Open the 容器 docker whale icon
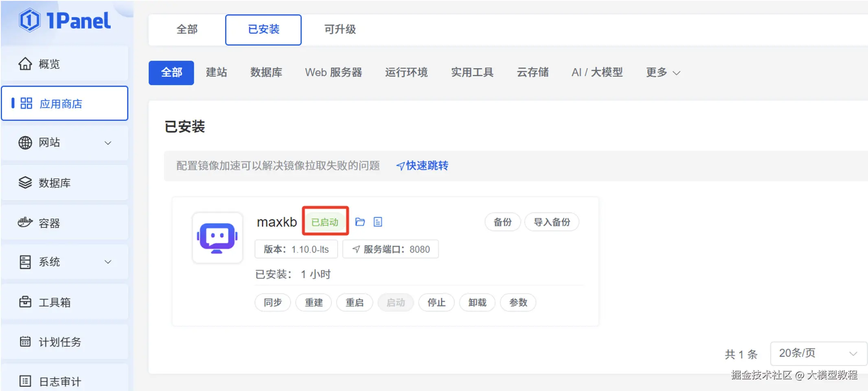Viewport: 868px width, 391px height. point(25,222)
